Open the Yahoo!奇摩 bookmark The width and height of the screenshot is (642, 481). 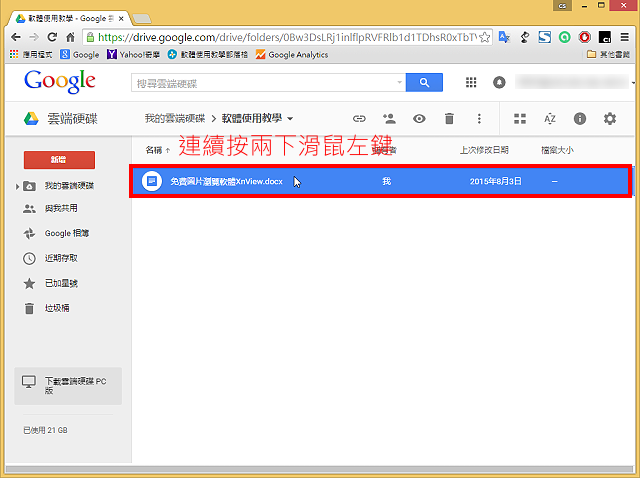point(133,55)
